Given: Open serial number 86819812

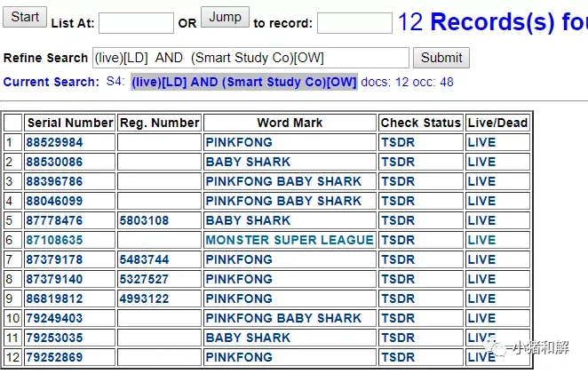Looking at the screenshot, I should [x=54, y=298].
